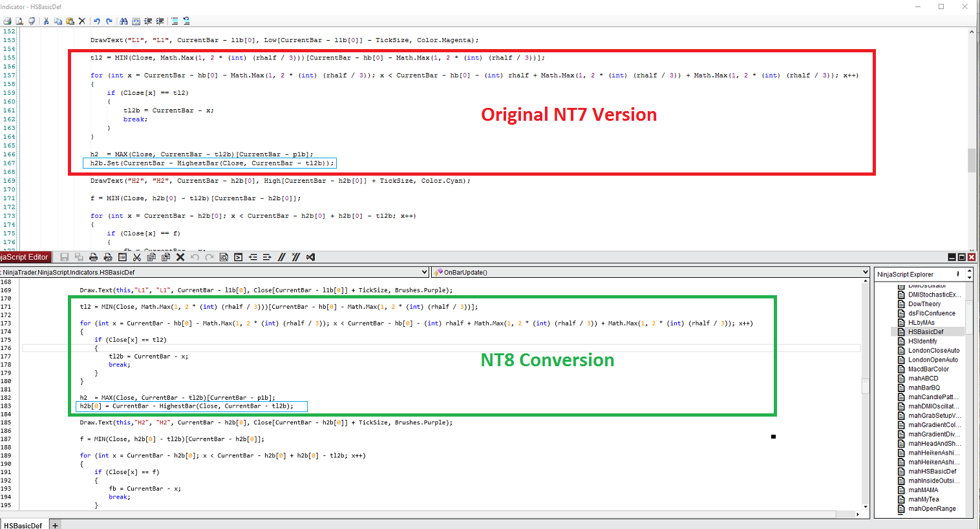The width and height of the screenshot is (980, 529).
Task: Click the NT8 editor vertical scrollbar thumb
Action: [866, 386]
